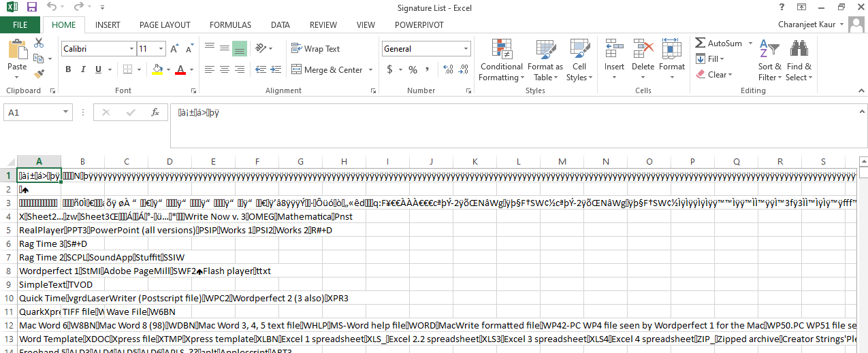The image size is (868, 353).
Task: Toggle Italic formatting
Action: [x=84, y=69]
